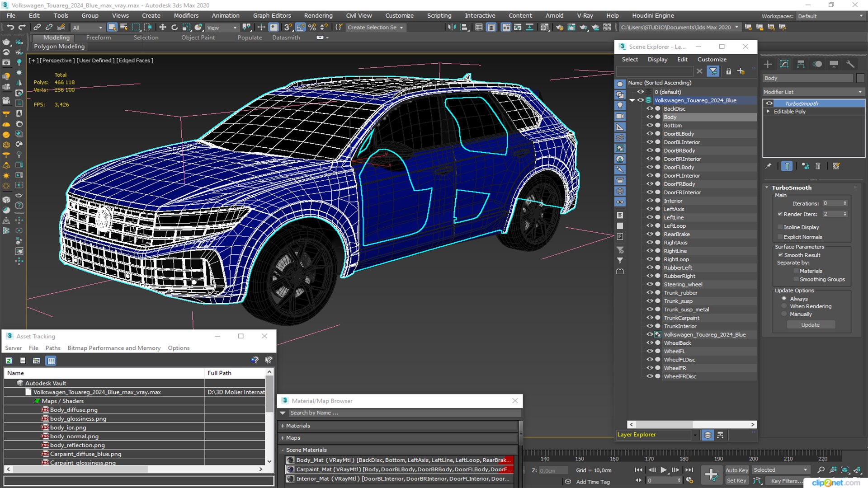Activate the Select and Rotate tool
This screenshot has width=868, height=488.
tap(175, 28)
